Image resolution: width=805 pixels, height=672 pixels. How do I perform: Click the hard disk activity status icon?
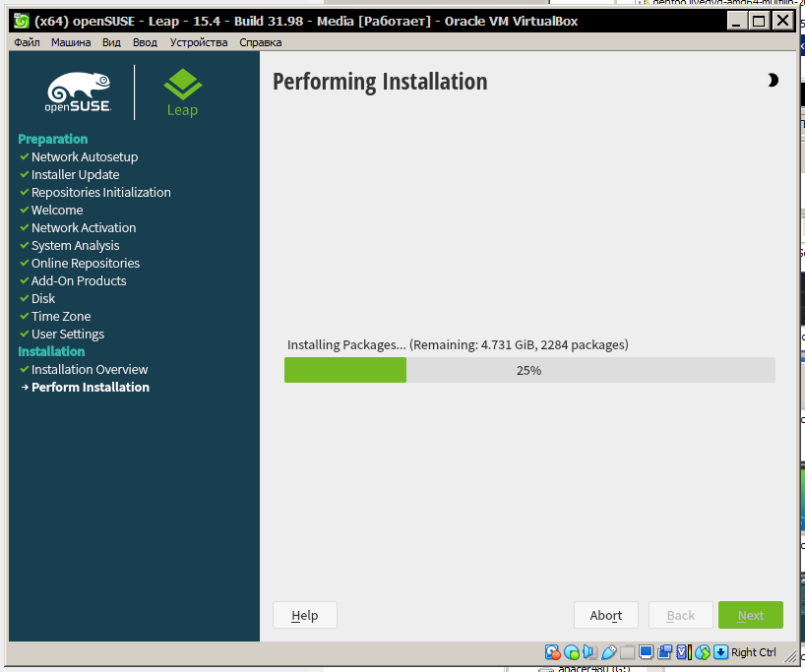coord(552,652)
